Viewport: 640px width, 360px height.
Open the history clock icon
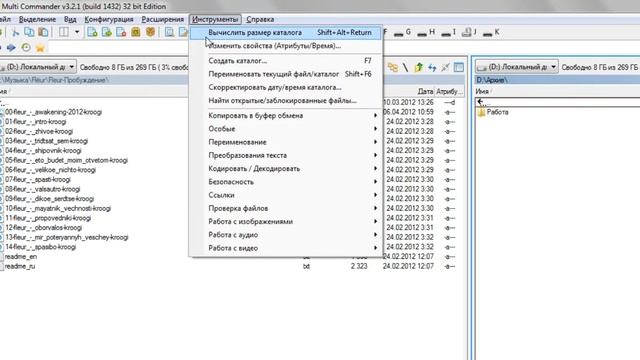click(x=26, y=48)
